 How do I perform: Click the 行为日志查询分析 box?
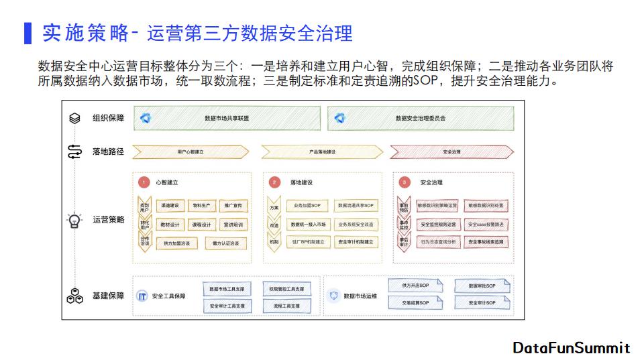coord(438,242)
